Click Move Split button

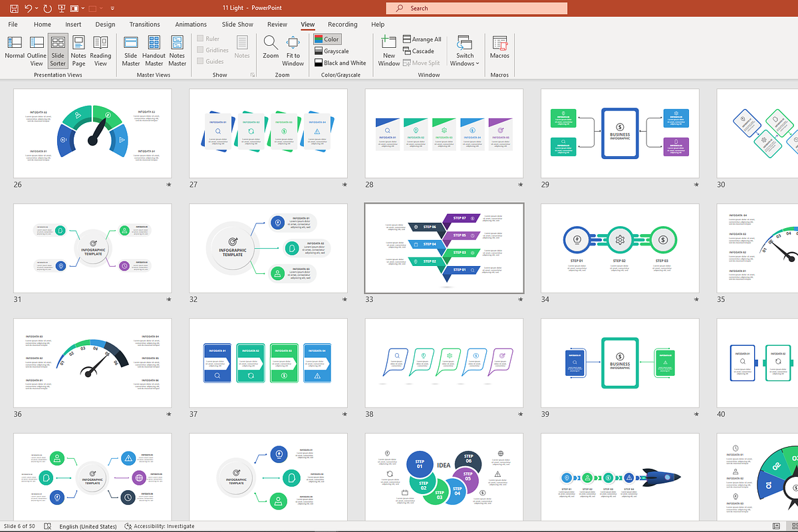point(421,63)
